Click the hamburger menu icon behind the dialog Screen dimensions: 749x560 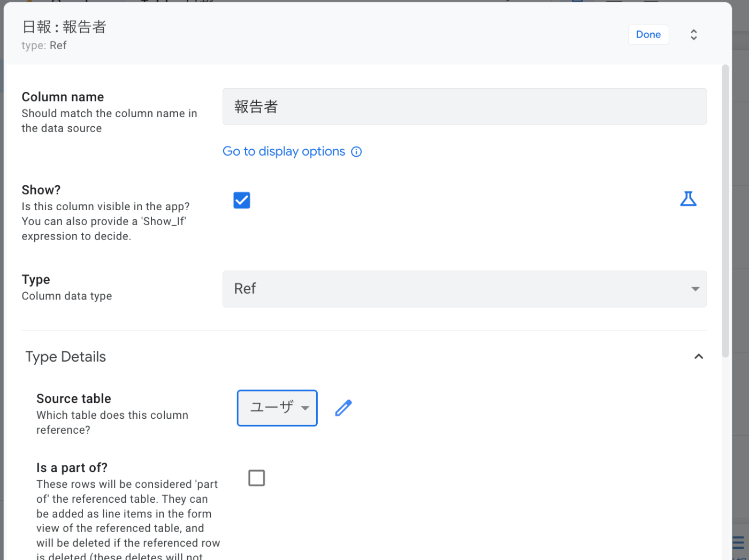click(739, 543)
